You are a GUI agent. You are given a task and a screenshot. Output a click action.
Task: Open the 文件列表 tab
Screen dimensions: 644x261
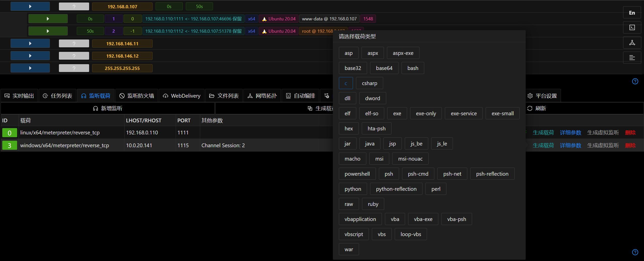pos(224,96)
